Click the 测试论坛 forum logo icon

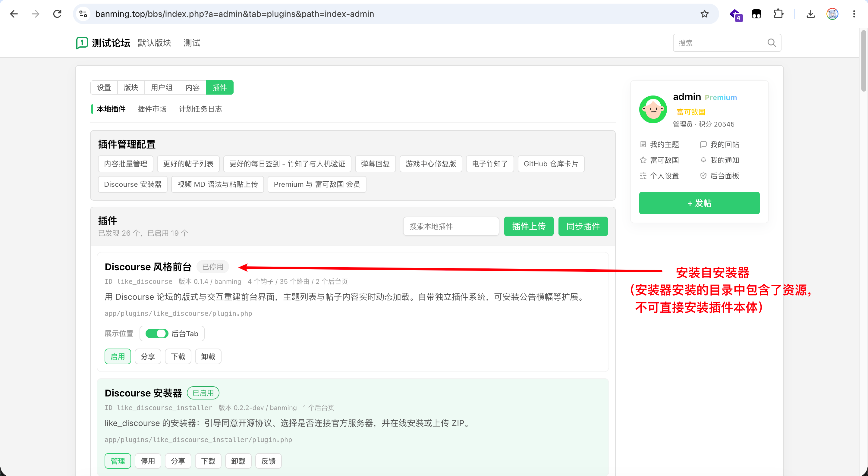pos(82,43)
